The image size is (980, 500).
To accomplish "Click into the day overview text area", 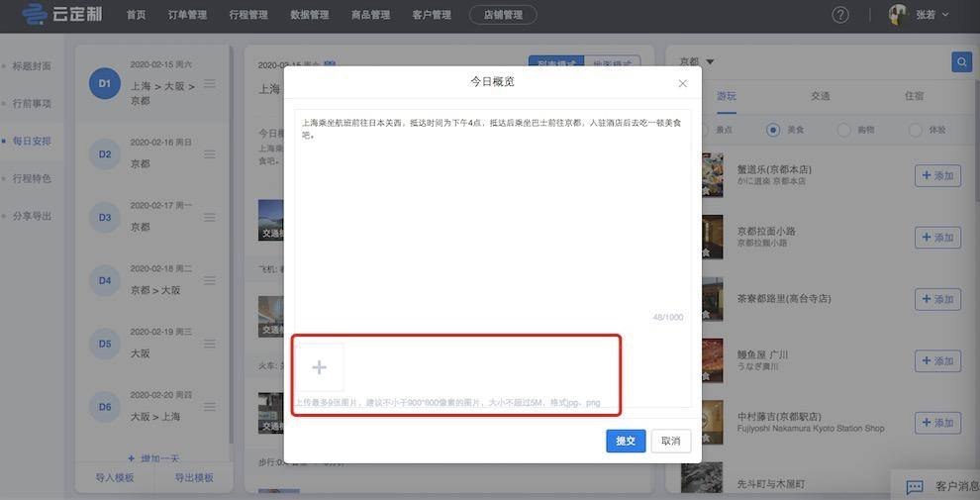I will [493, 219].
